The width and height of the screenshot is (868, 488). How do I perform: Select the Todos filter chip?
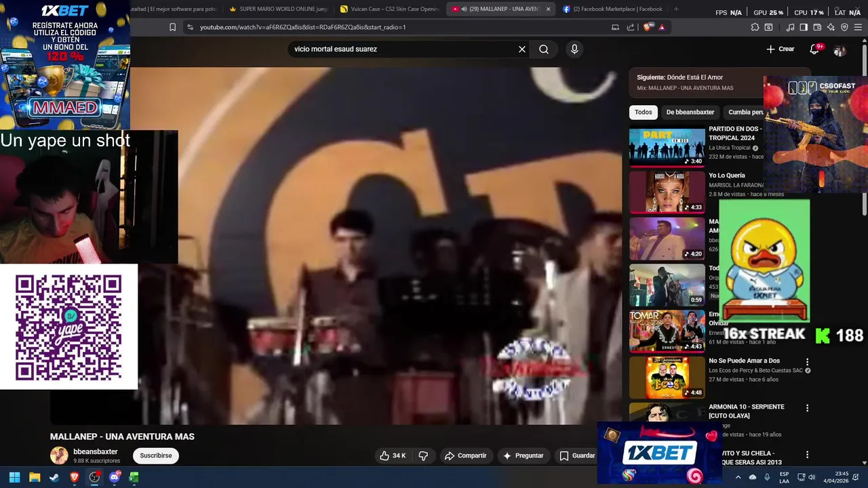[644, 112]
